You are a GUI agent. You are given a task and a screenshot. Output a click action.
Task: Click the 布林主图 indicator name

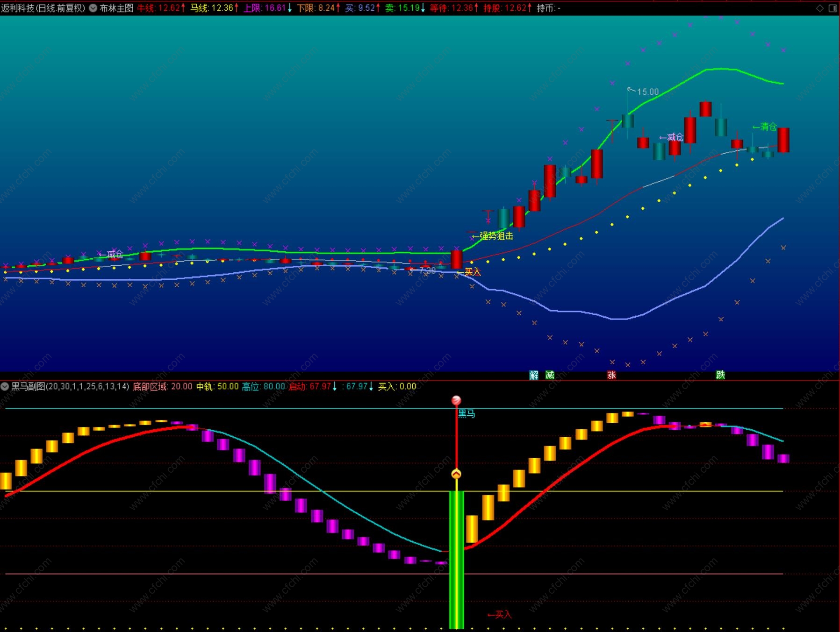[116, 8]
